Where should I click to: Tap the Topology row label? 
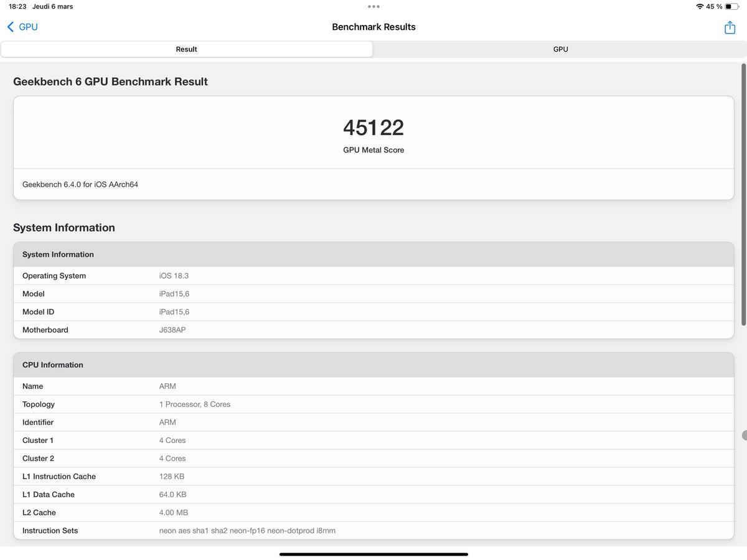pyautogui.click(x=39, y=404)
